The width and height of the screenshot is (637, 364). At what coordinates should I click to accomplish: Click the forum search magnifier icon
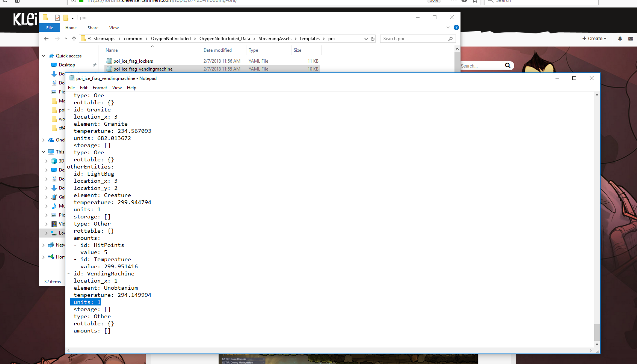click(x=508, y=65)
